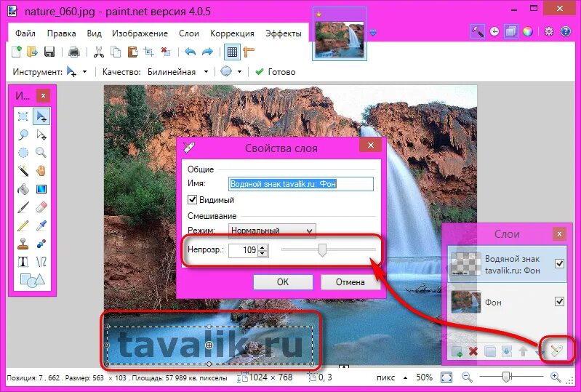
Task: Toggle the Видимый checkbox in layer properties
Action: [x=192, y=200]
